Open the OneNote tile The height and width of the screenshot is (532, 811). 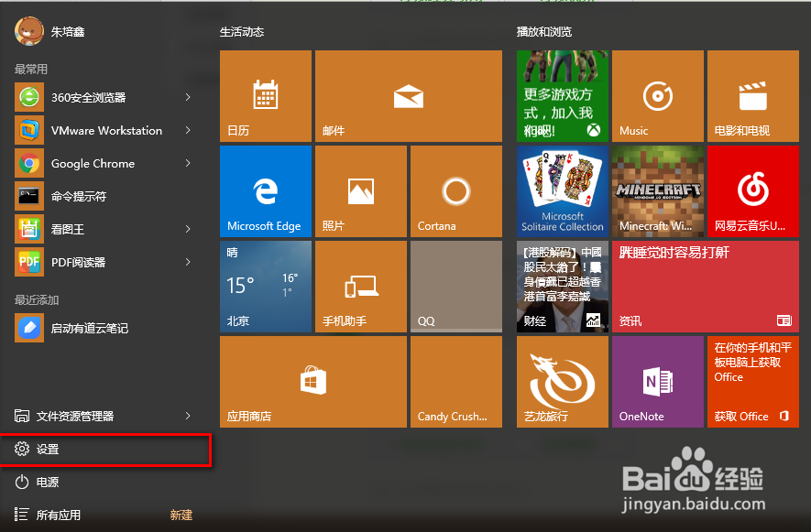coord(658,382)
